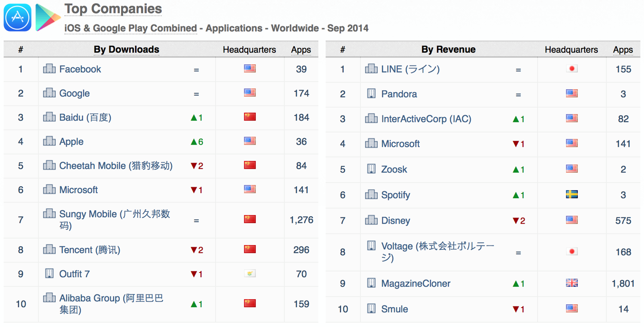644x327 pixels.
Task: Click the single-building icon next to Outfit 7
Action: tap(49, 273)
